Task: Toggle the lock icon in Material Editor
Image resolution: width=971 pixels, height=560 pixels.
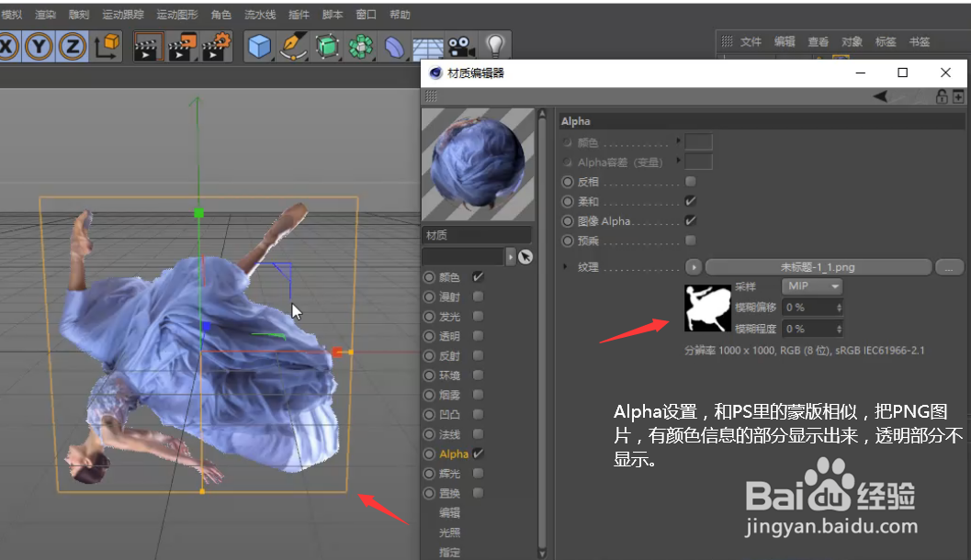Action: coord(942,96)
